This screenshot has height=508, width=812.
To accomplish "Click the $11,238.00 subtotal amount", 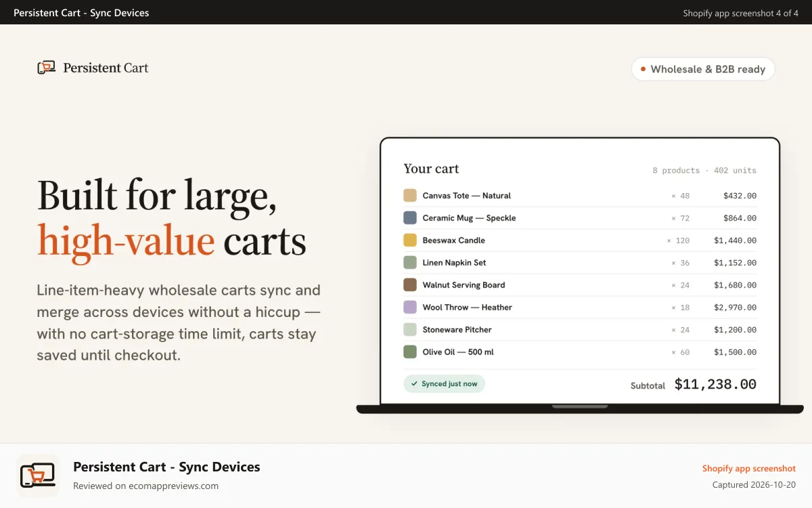I will pos(715,385).
